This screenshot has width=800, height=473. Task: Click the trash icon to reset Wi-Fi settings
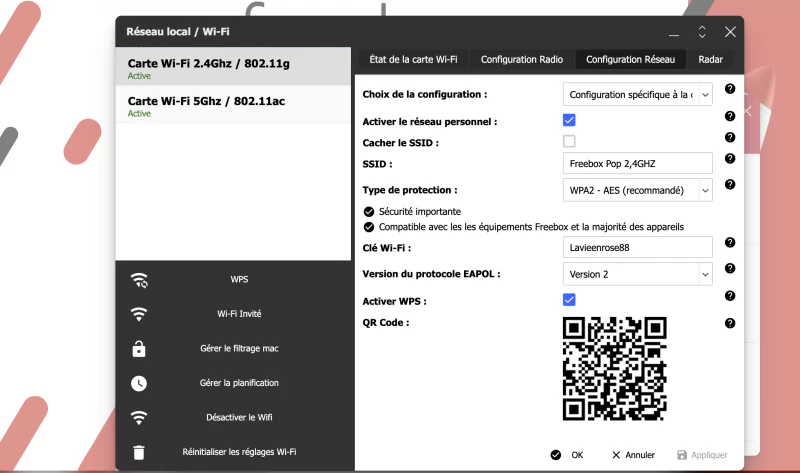[139, 452]
